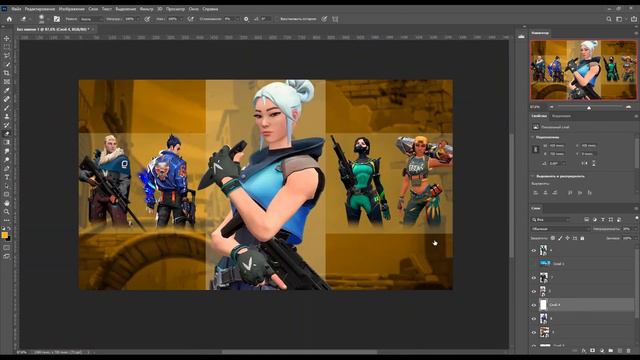This screenshot has width=640, height=360.
Task: Open the search icon at top right
Action: 609,19
